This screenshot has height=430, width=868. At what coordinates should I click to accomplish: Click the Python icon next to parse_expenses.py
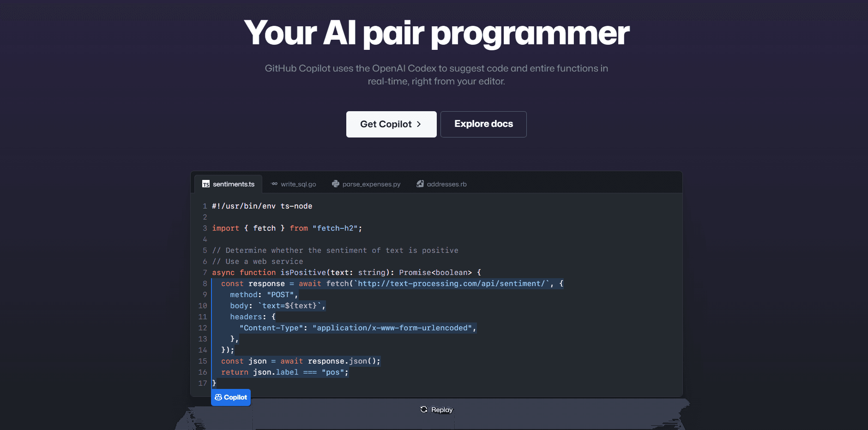click(x=335, y=184)
